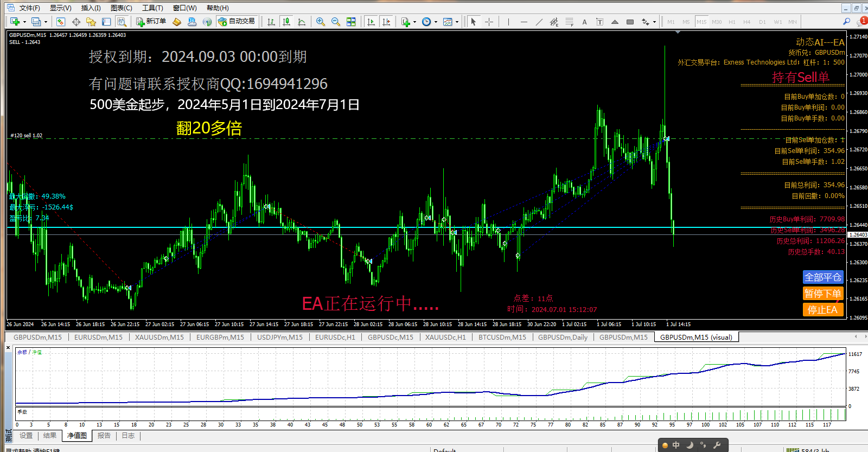This screenshot has width=868, height=452.
Task: Toggle the 自动交易 auto trading button
Action: tap(237, 22)
